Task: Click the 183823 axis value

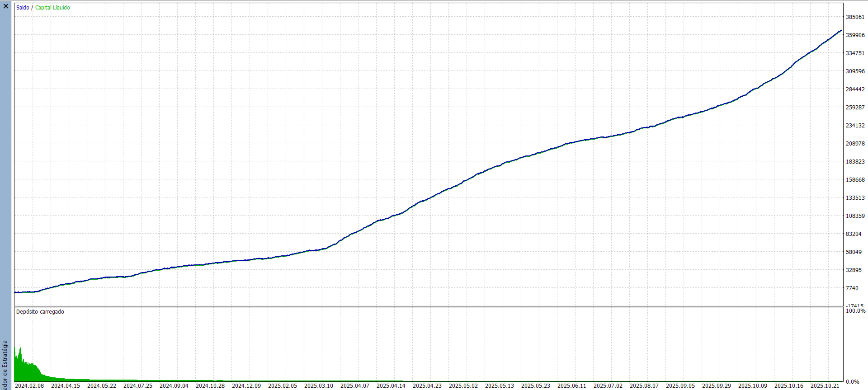Action: pos(855,162)
